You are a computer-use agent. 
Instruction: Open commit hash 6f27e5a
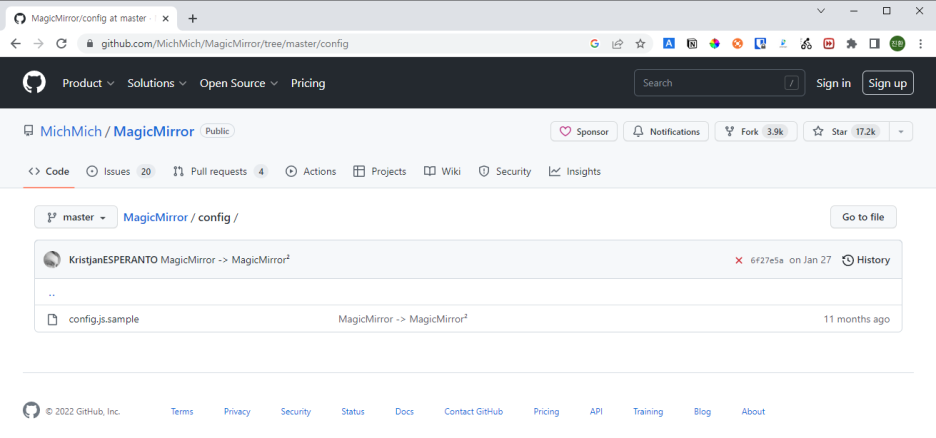[767, 260]
